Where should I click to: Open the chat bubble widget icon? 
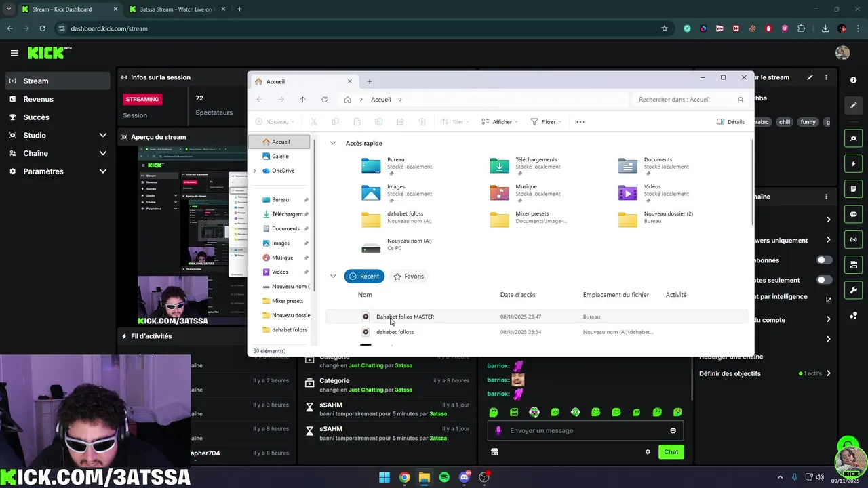pos(853,214)
